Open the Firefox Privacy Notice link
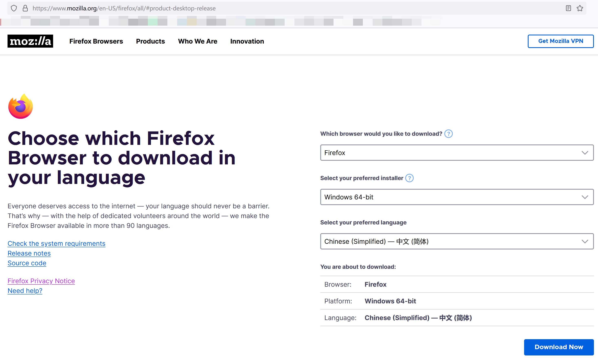The image size is (598, 364). click(x=41, y=281)
